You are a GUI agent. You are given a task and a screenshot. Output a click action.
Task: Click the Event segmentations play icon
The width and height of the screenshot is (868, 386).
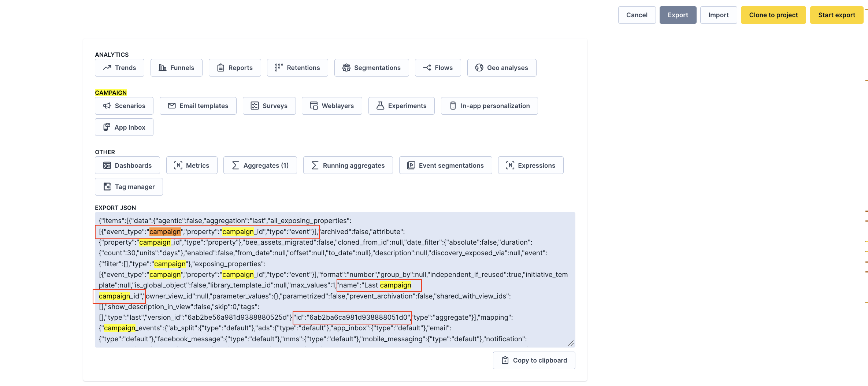coord(411,166)
